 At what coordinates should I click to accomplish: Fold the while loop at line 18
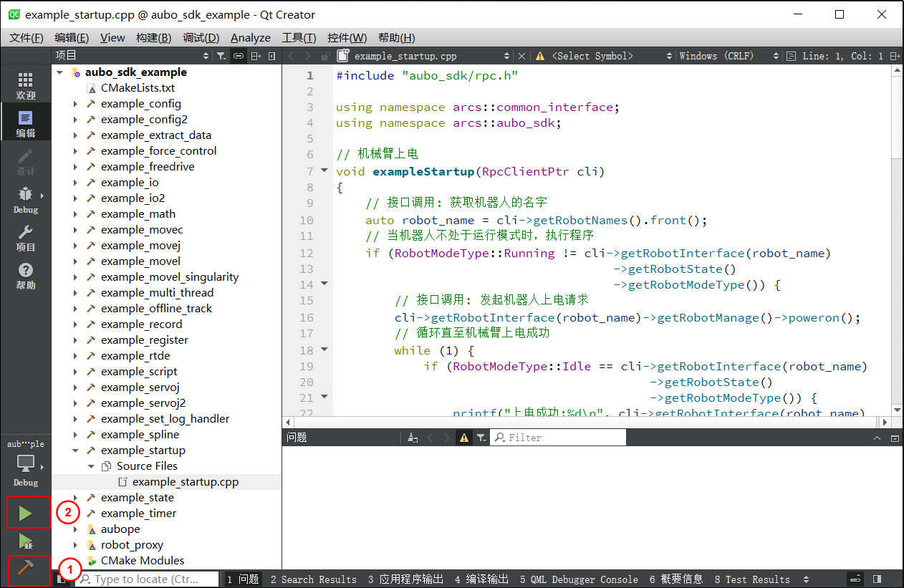[x=324, y=350]
